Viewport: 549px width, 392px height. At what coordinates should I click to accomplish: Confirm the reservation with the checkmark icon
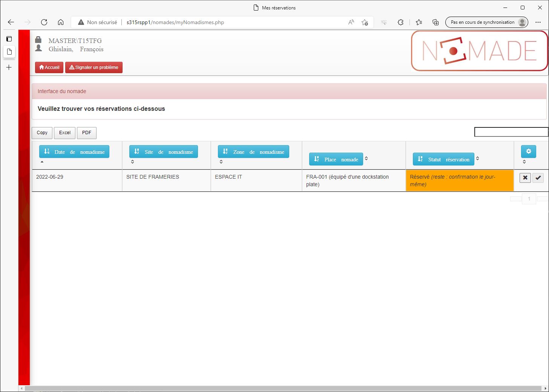(538, 178)
